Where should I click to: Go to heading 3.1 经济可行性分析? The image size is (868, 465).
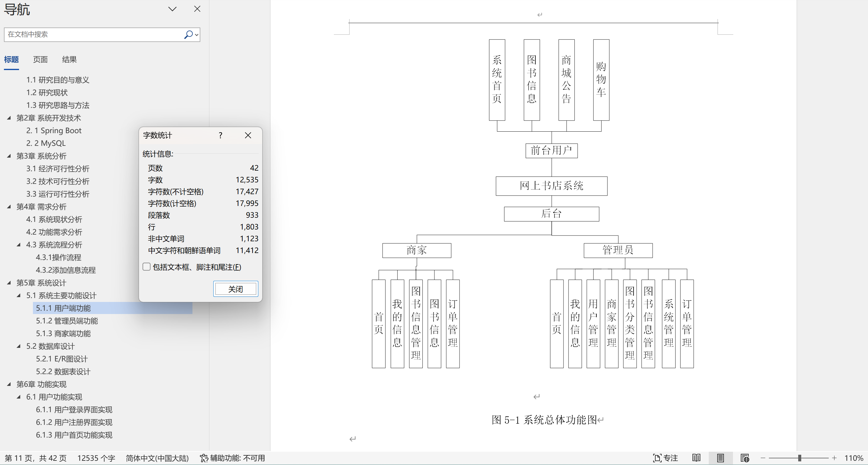58,169
